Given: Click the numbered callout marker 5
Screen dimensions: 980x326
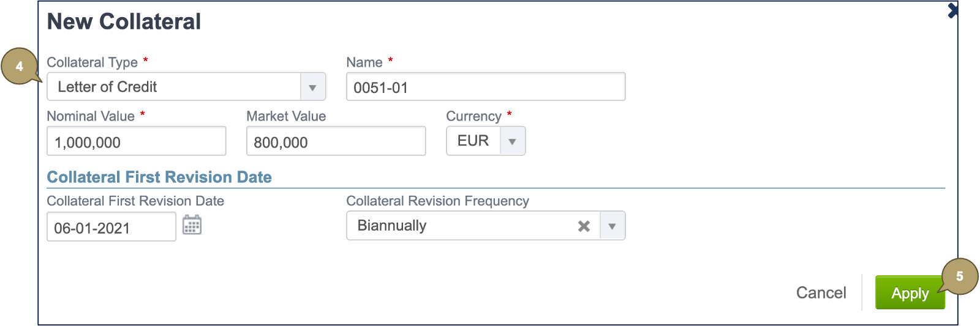Looking at the screenshot, I should pos(959,276).
